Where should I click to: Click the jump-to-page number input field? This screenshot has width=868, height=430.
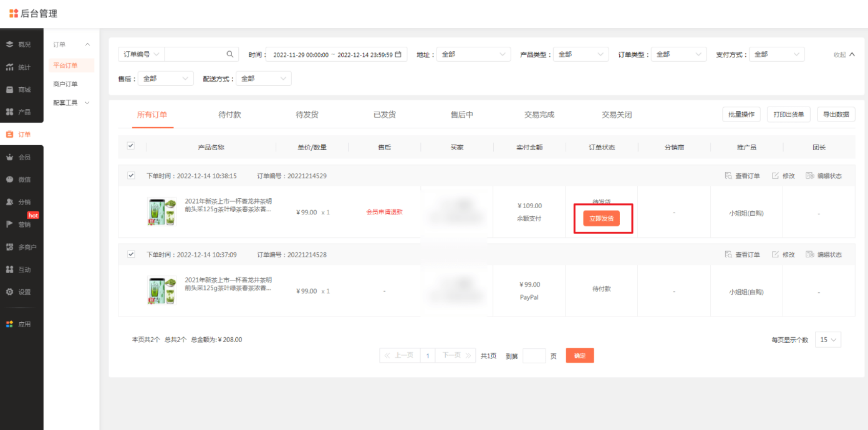coord(534,356)
